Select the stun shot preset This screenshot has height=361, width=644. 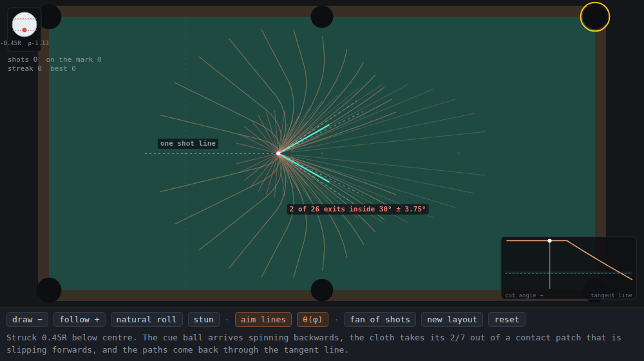pos(204,320)
